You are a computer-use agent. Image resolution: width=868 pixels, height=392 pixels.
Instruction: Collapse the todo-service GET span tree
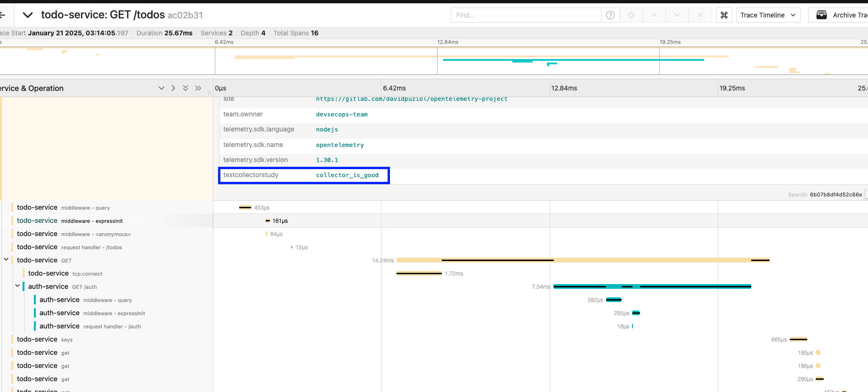6,260
